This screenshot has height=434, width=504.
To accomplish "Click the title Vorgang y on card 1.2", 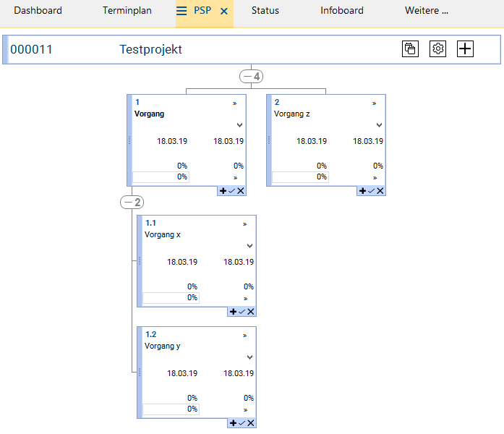I will pyautogui.click(x=163, y=346).
